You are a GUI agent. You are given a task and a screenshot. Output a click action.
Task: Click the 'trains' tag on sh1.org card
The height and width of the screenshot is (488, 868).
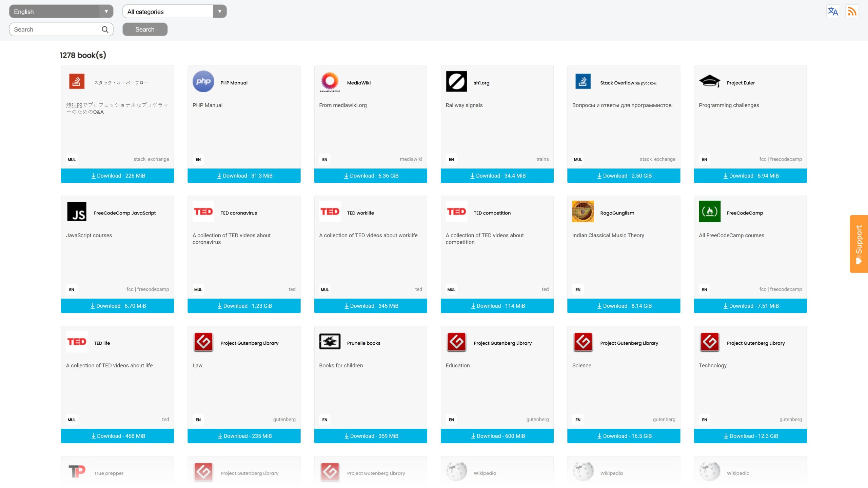point(542,159)
